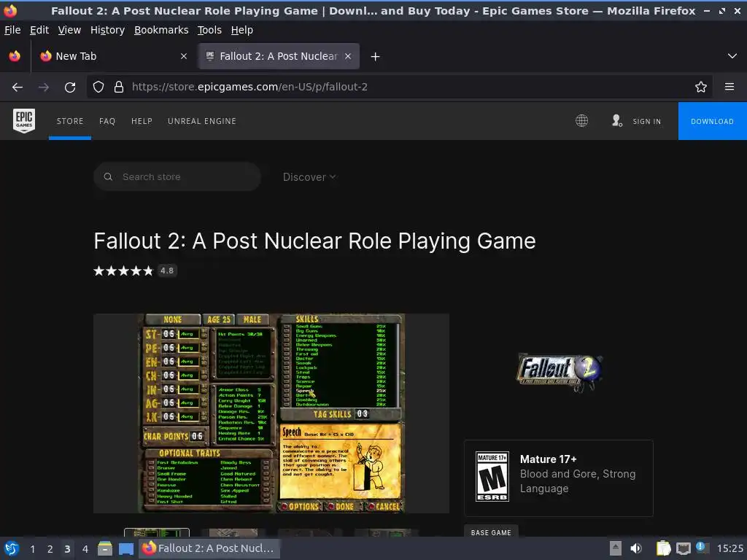This screenshot has width=747, height=560.
Task: Open a new tab with the plus button
Action: click(376, 57)
